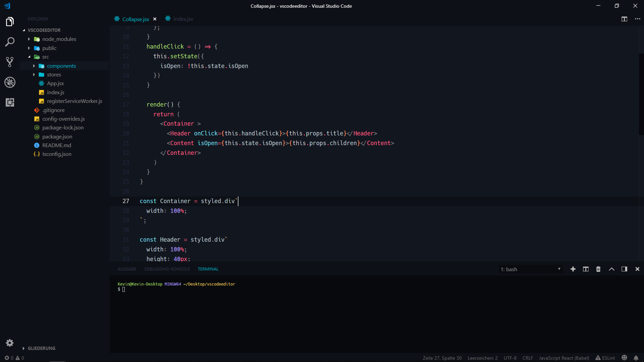Viewport: 644px width, 362px height.
Task: Click the render() method line
Action: click(x=163, y=105)
